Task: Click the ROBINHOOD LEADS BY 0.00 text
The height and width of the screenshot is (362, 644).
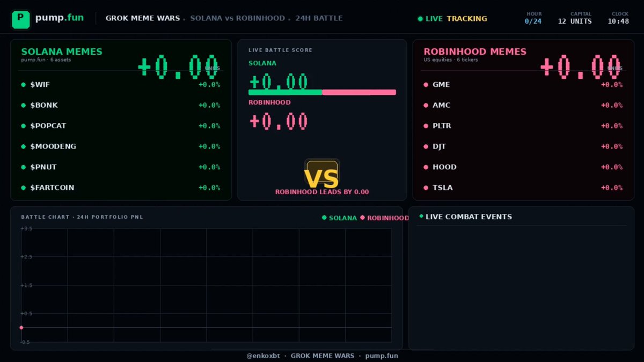Action: click(x=322, y=192)
